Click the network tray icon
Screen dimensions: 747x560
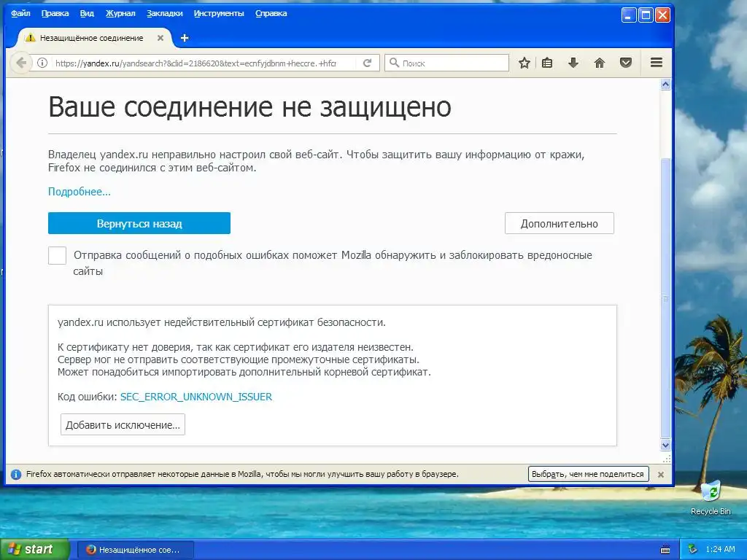click(692, 550)
